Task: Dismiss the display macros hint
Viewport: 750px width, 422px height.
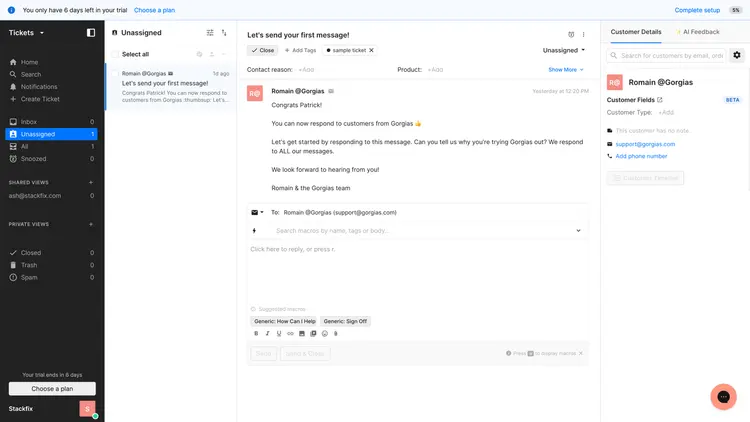Action: [x=581, y=354]
